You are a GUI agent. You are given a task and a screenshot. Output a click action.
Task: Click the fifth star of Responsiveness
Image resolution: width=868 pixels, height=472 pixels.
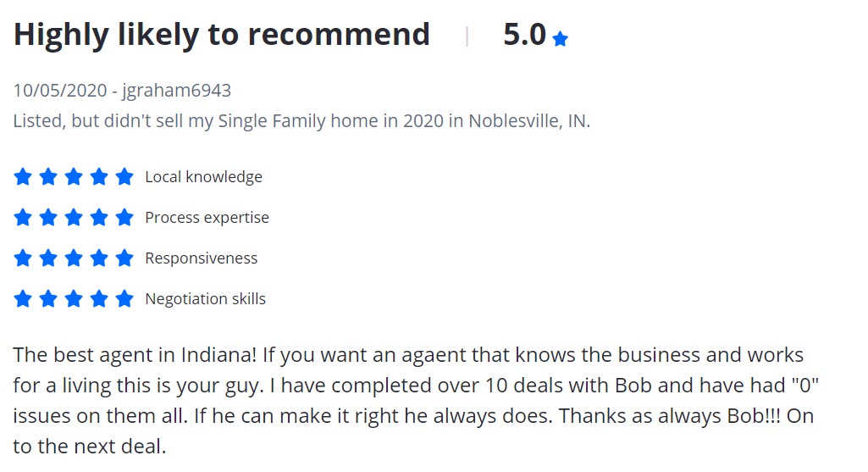click(x=124, y=258)
